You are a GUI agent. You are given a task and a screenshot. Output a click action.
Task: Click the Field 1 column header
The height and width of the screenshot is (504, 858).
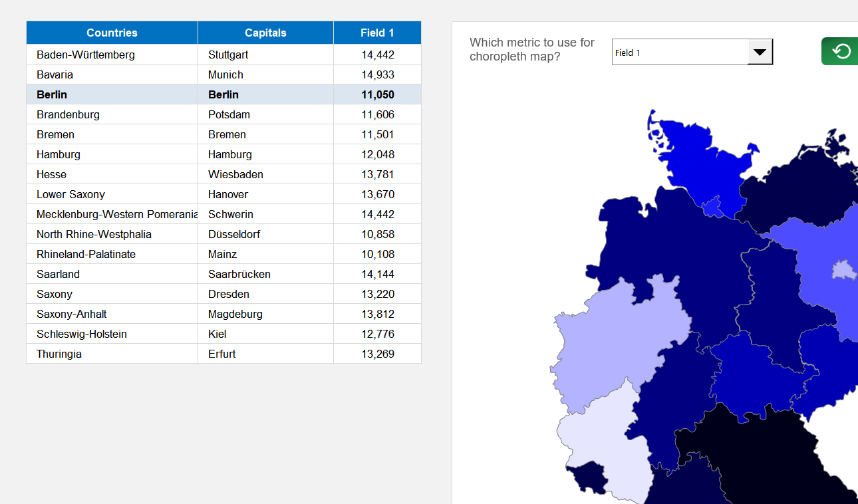[377, 33]
